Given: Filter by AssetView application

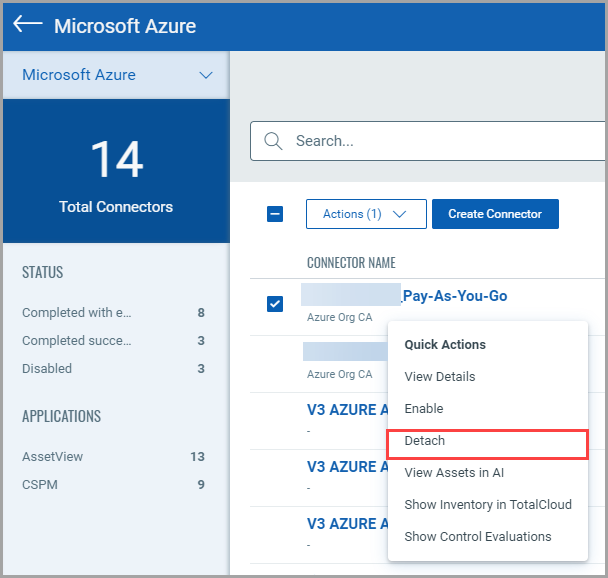Looking at the screenshot, I should 52,457.
